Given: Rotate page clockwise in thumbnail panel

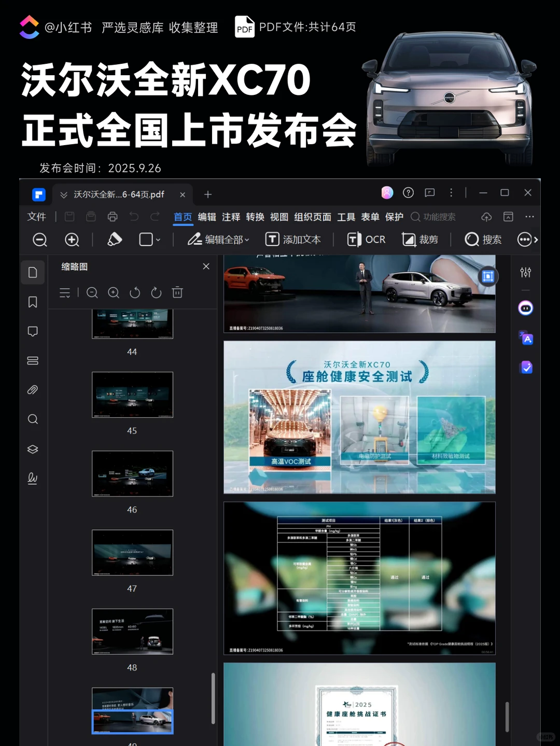Looking at the screenshot, I should pos(156,292).
